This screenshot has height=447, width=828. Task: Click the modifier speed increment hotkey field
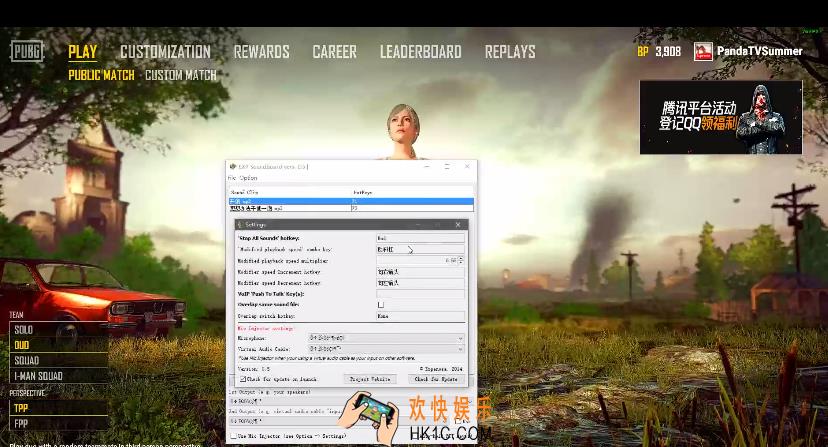tap(420, 272)
